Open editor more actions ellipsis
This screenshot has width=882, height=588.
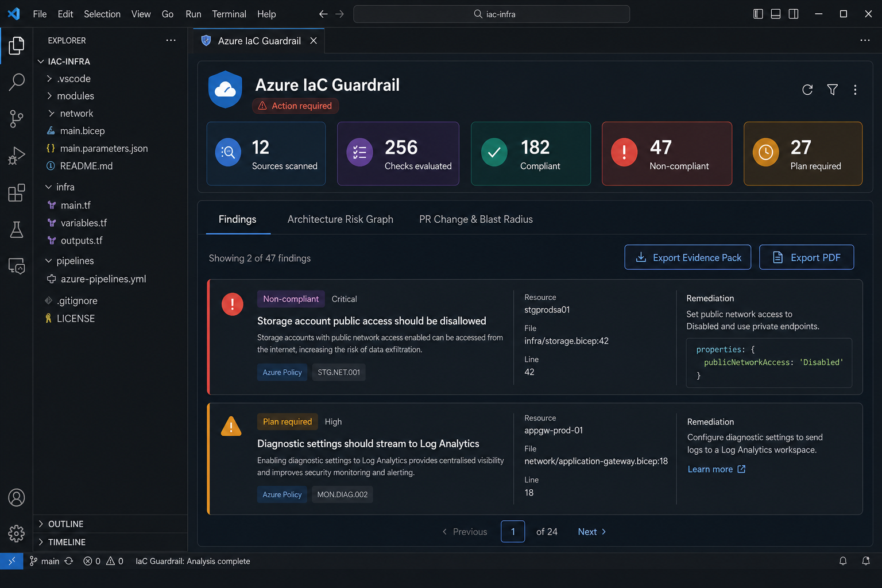click(865, 40)
